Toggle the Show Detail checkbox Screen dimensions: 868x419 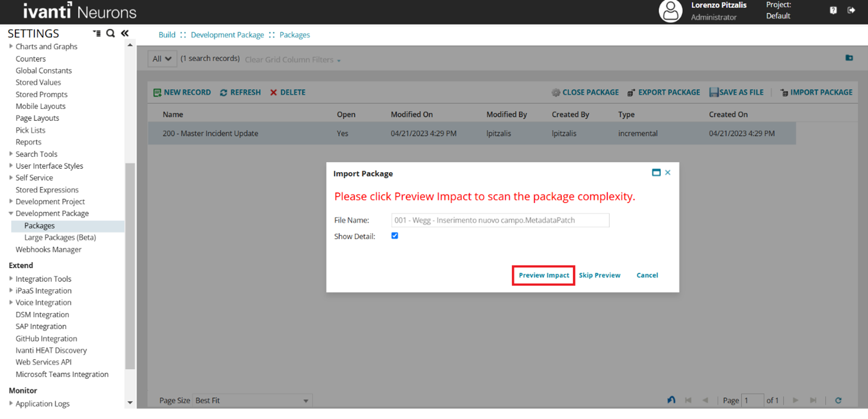tap(395, 236)
